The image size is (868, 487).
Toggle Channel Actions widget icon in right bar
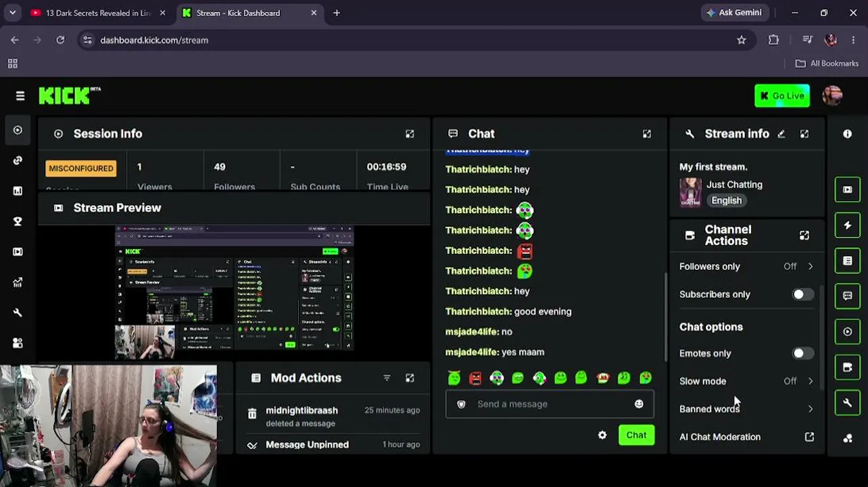tap(848, 367)
